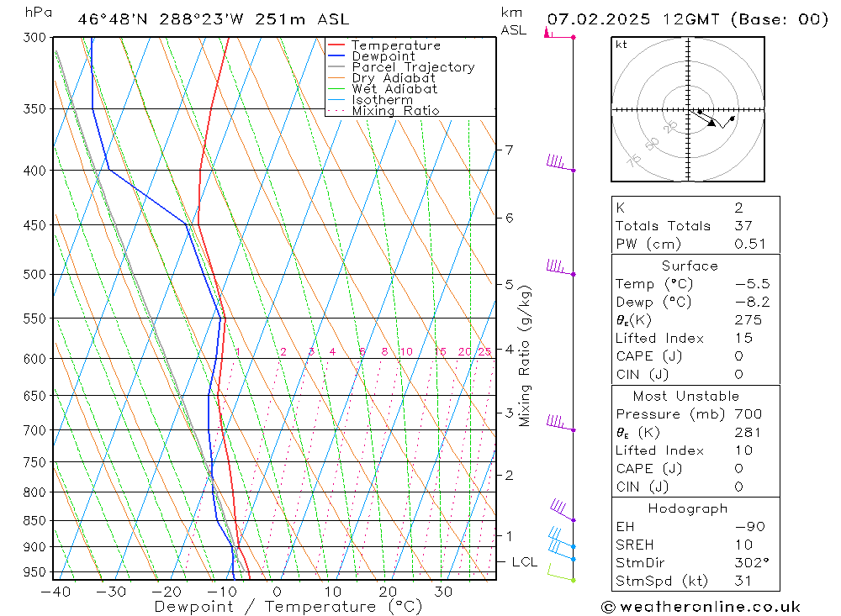841x616 pixels.
Task: Click the Parcel Trajectory legend entry
Action: click(x=401, y=67)
